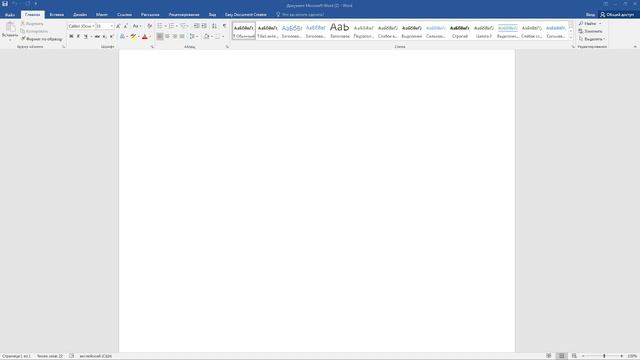
Task: Decrease paragraph indent
Action: pos(197,26)
